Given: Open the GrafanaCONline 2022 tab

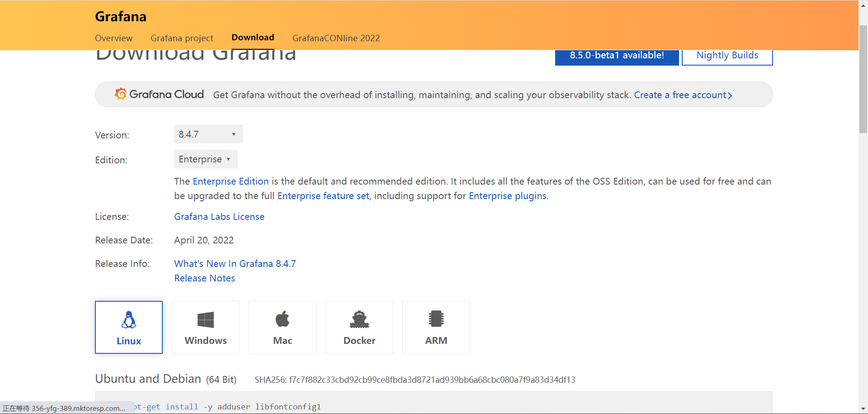Looking at the screenshot, I should pos(336,38).
